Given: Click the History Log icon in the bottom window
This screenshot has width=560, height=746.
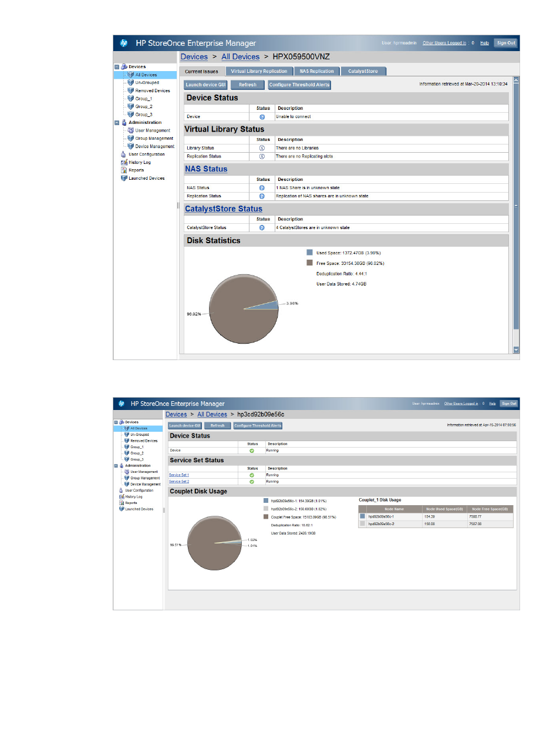Looking at the screenshot, I should click(x=122, y=496).
